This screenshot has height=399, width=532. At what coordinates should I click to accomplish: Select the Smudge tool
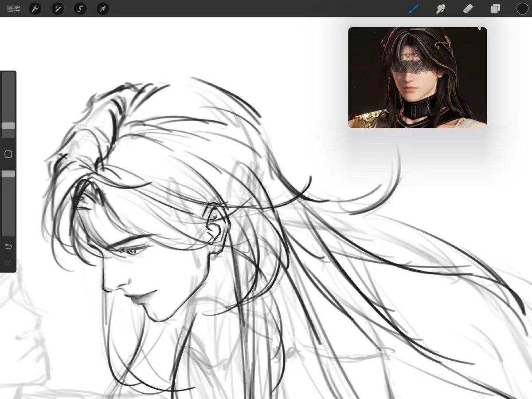[441, 8]
